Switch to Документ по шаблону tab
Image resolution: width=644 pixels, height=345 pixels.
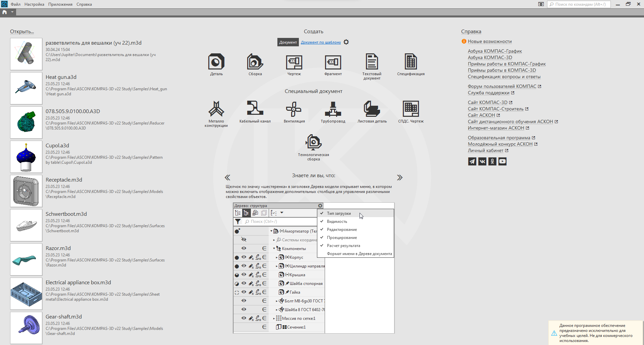click(x=321, y=42)
